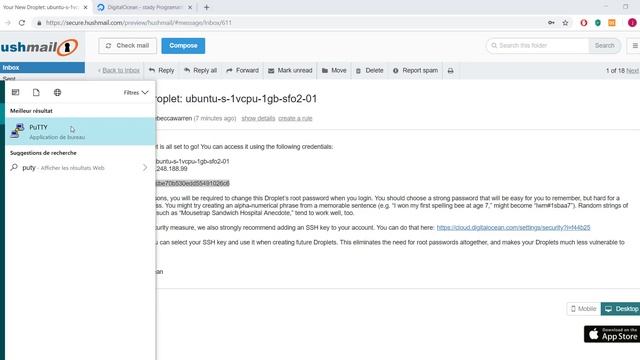Click the Opera red extension icon
The height and width of the screenshot is (360, 640).
coord(584,23)
